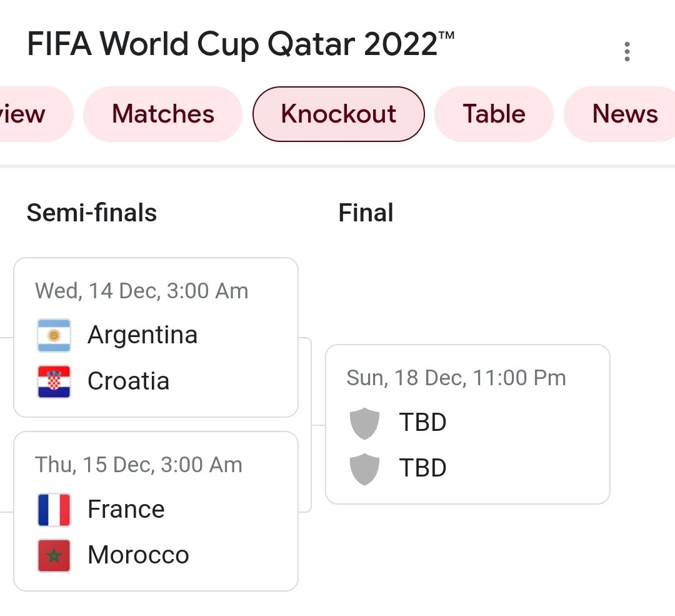
Task: Tap the Croatia flag icon
Action: click(x=54, y=381)
